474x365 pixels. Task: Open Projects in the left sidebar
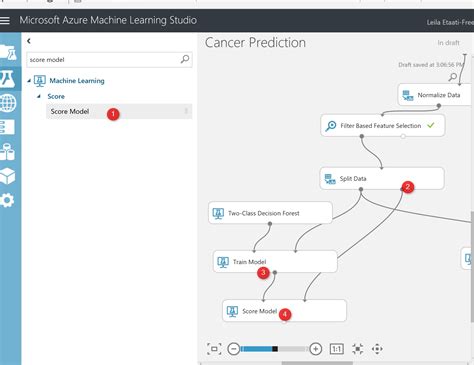[x=8, y=52]
